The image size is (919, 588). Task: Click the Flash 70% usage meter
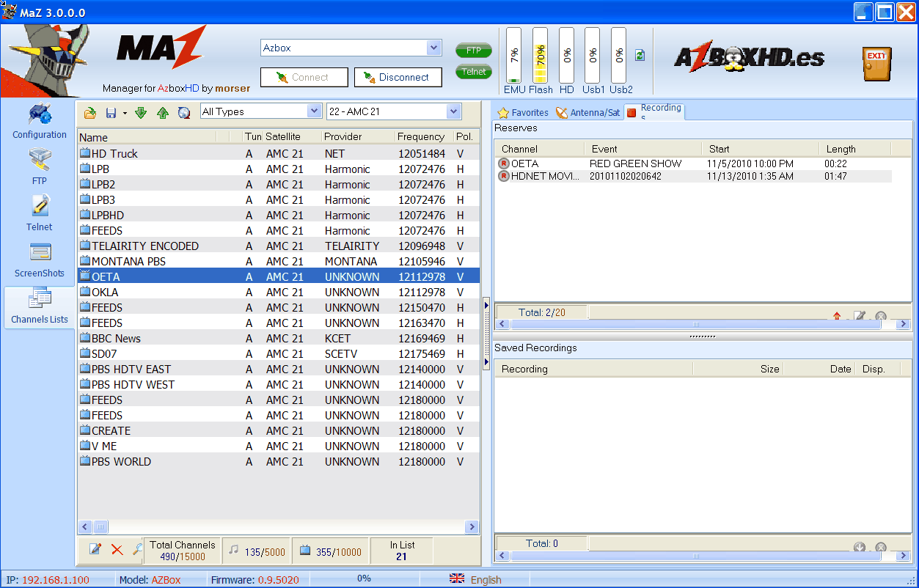click(x=541, y=56)
